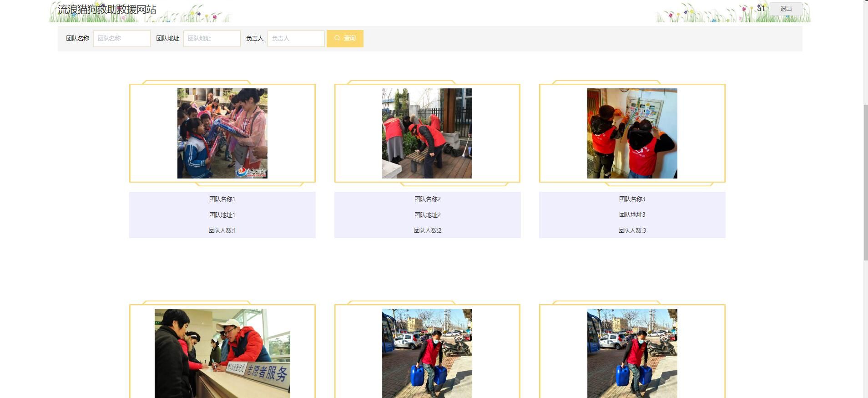Click the text 团队人数:3
868x398 pixels.
pyautogui.click(x=632, y=230)
